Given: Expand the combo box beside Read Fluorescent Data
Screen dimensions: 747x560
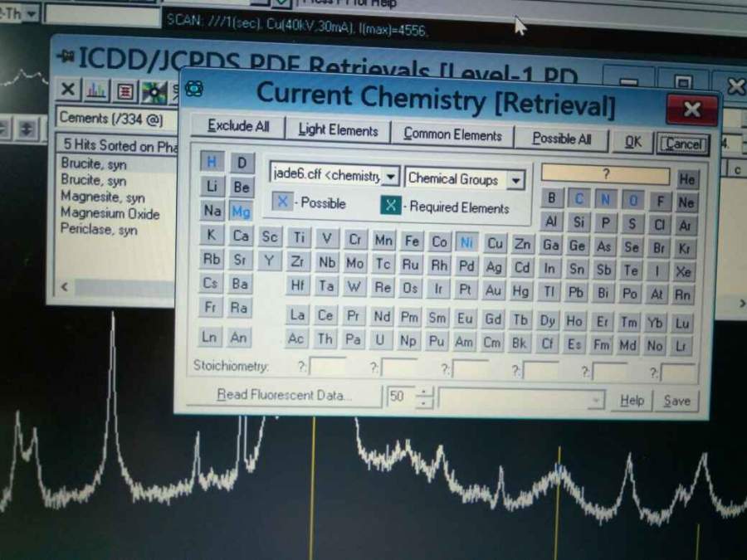Looking at the screenshot, I should pos(595,401).
